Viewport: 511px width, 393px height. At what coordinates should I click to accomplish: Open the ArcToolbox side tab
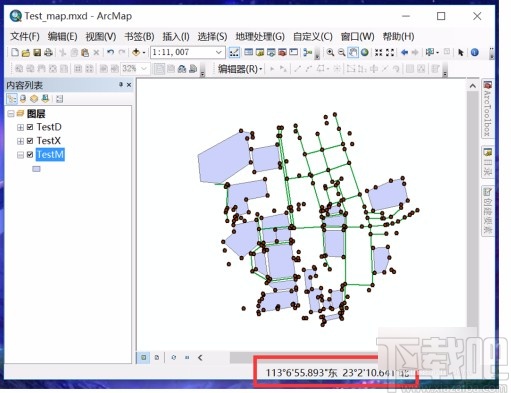click(487, 109)
